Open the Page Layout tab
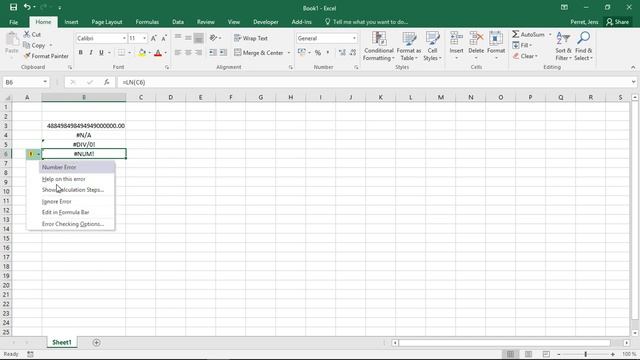Viewport: 640px width, 360px height. point(107,22)
